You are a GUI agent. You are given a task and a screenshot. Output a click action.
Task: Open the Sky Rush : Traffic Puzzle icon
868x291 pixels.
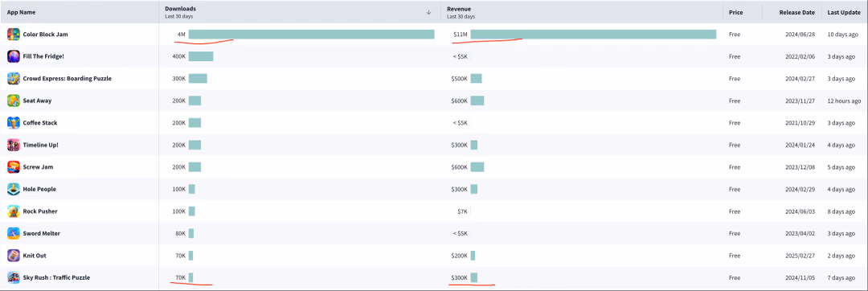pos(14,277)
